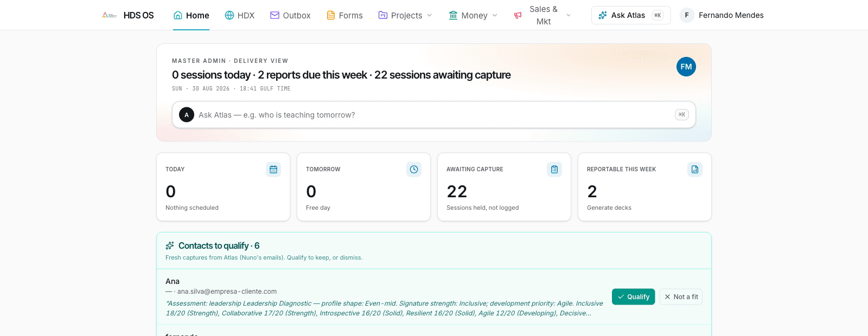The width and height of the screenshot is (868, 336).
Task: Go to the HDX menu item
Action: [240, 15]
